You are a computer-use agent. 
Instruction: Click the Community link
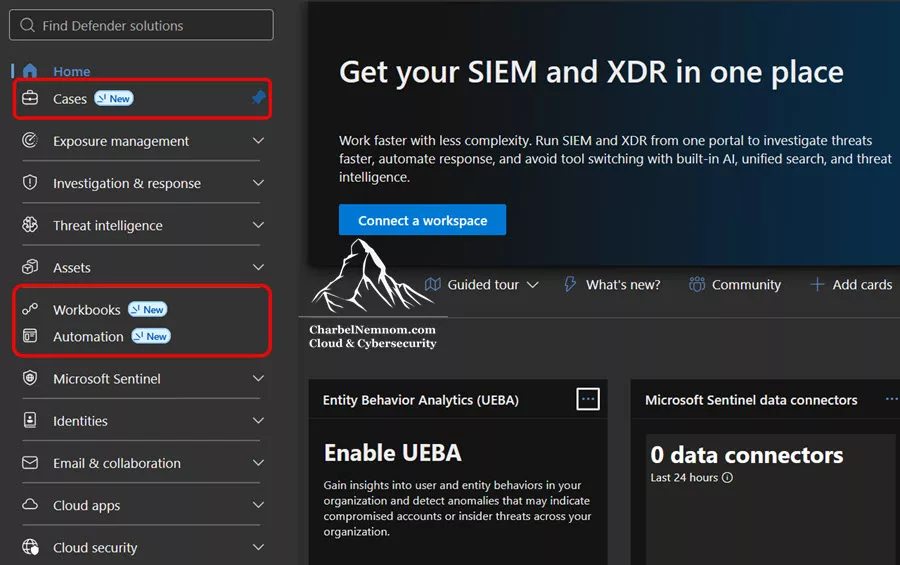tap(746, 285)
